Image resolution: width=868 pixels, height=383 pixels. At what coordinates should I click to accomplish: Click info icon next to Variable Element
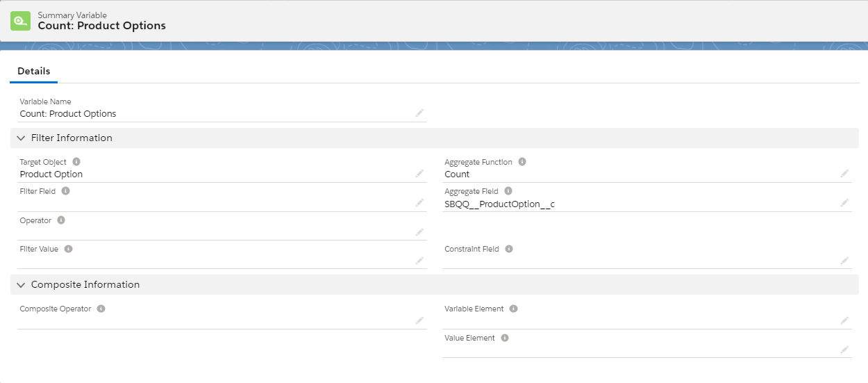pos(514,309)
